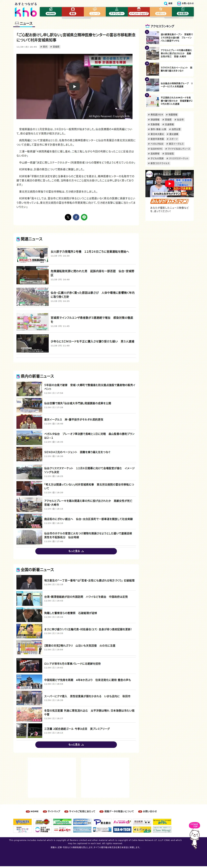Select the 仙台市 hashtag
This screenshot has height=868, width=207.
tap(179, 120)
